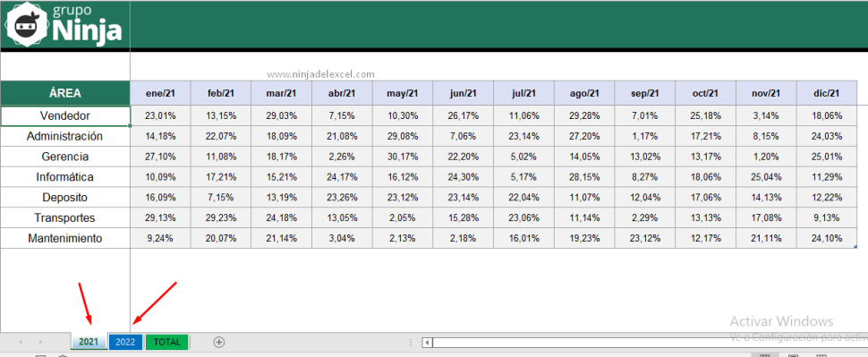Screen dimensions: 868x357
Task: Click the www.ninjadelexcel.com link text
Action: (x=320, y=73)
